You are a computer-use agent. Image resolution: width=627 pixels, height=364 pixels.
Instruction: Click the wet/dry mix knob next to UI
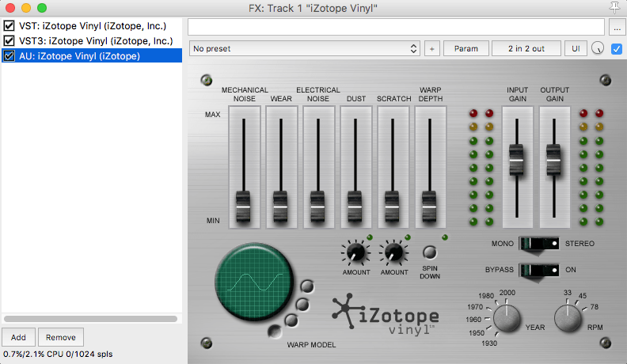coord(598,49)
